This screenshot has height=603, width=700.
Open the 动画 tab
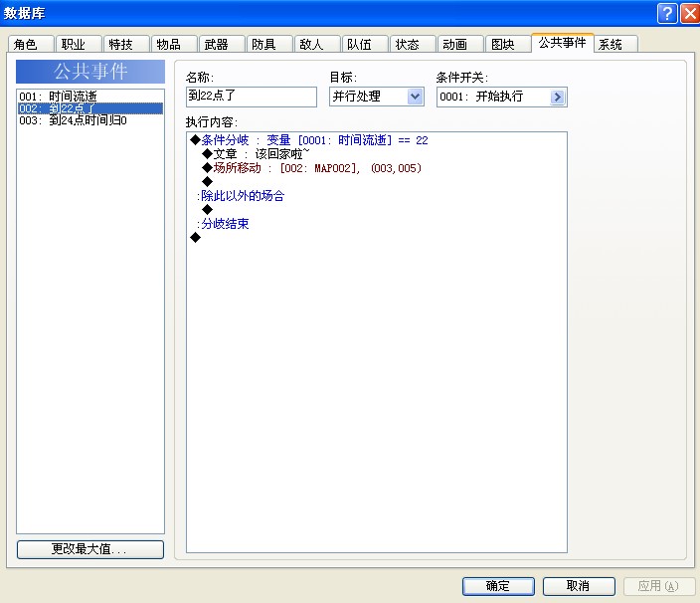coord(460,44)
